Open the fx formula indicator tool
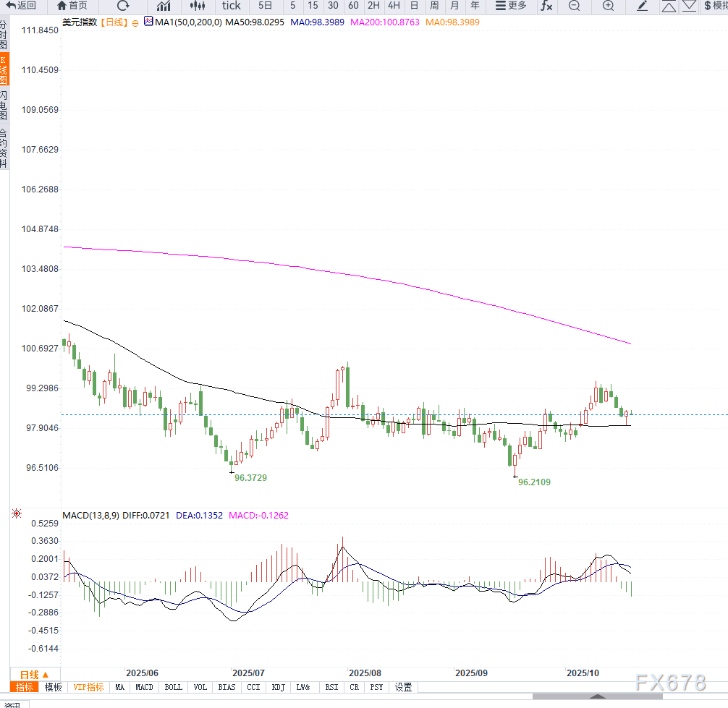The width and height of the screenshot is (728, 708). pos(546,6)
